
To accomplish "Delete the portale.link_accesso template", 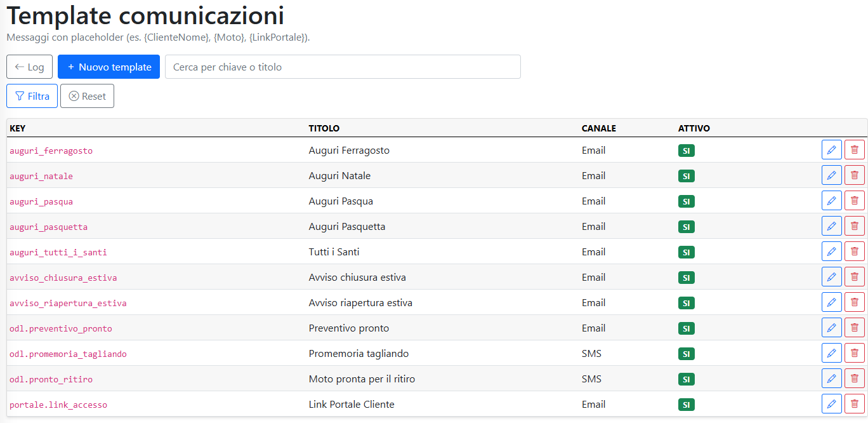I will (x=854, y=404).
